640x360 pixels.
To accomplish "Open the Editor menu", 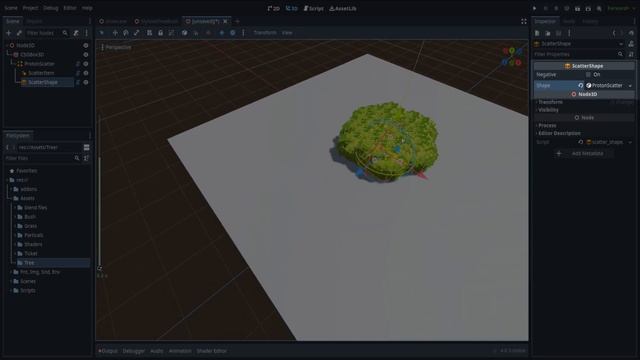I will (x=70, y=8).
